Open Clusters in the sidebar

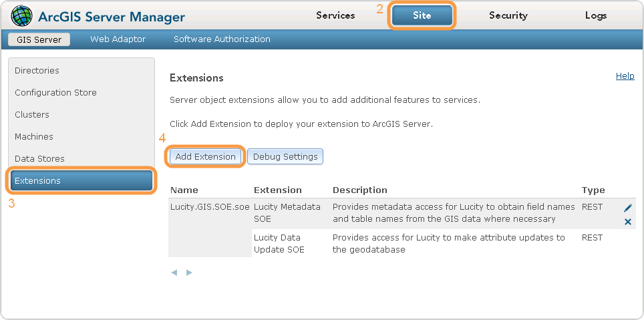pos(32,115)
